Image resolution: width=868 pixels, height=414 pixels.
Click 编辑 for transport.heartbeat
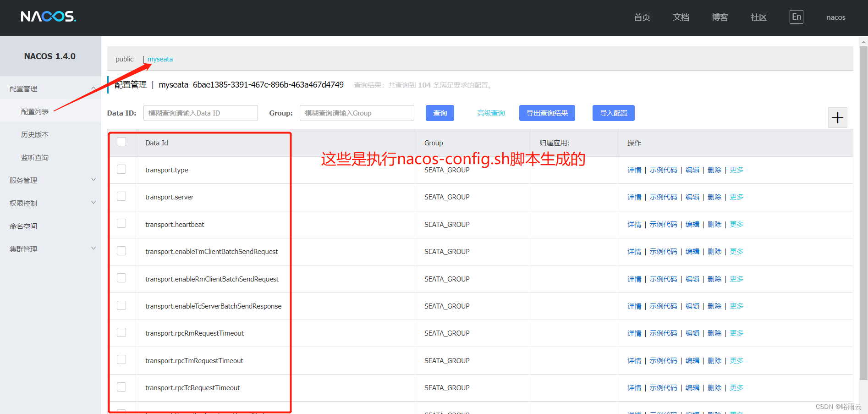point(692,225)
